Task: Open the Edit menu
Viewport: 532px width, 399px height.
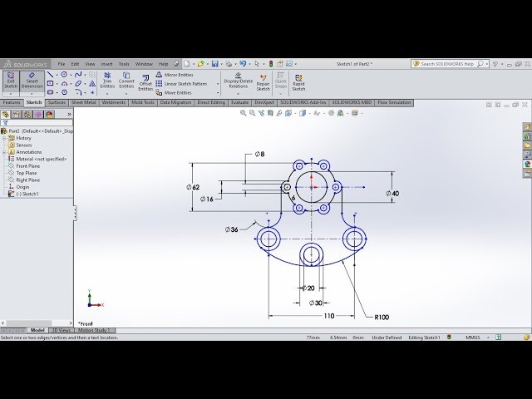Action: pyautogui.click(x=75, y=64)
